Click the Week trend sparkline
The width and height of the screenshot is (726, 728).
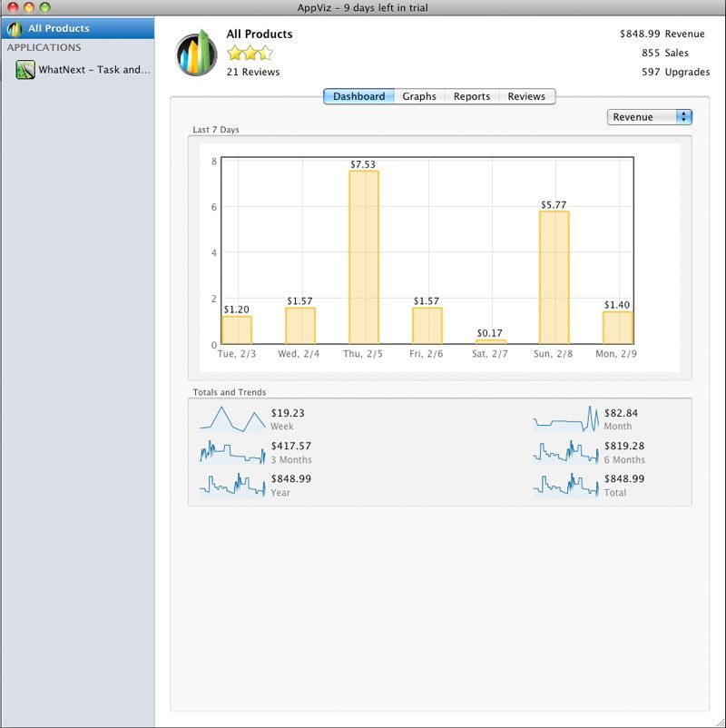pyautogui.click(x=232, y=418)
